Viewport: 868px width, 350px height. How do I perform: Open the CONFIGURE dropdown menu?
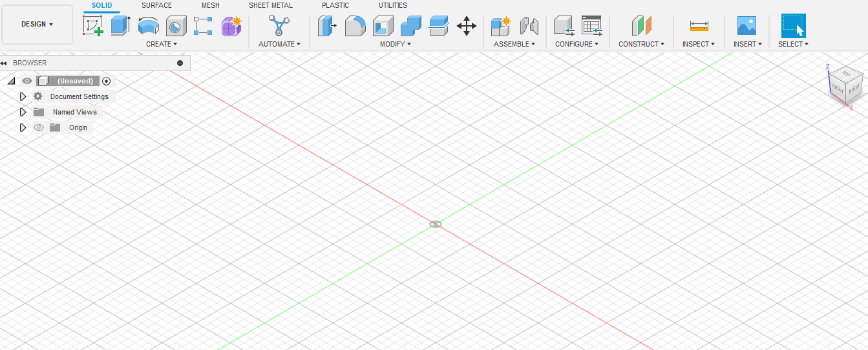577,44
